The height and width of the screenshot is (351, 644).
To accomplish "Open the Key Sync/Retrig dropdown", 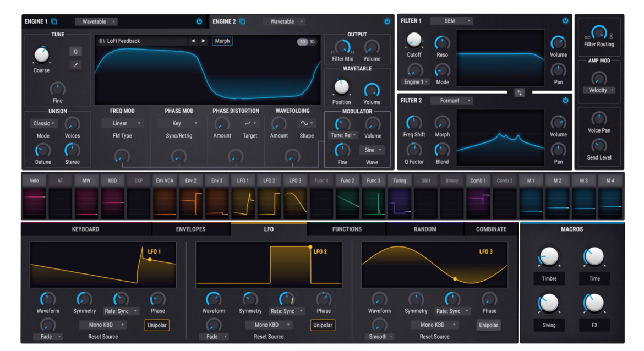I will pos(179,123).
